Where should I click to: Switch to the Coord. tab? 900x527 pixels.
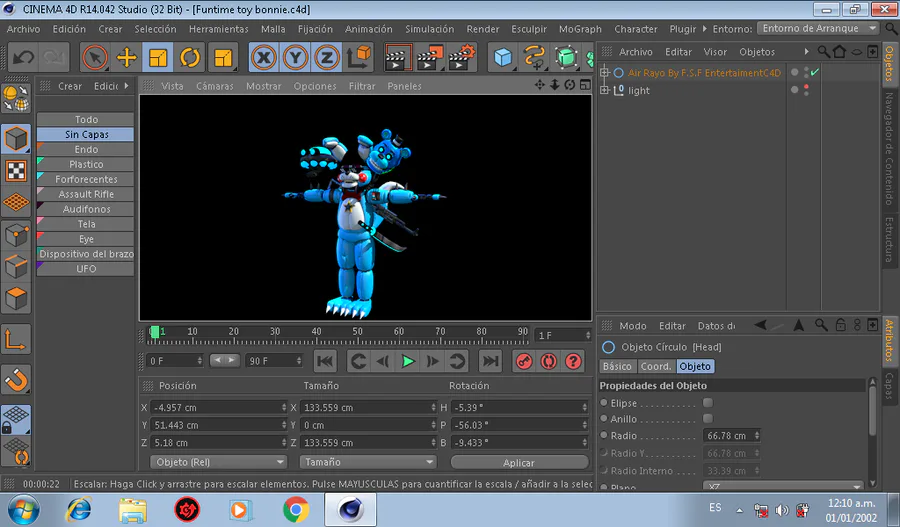[656, 367]
